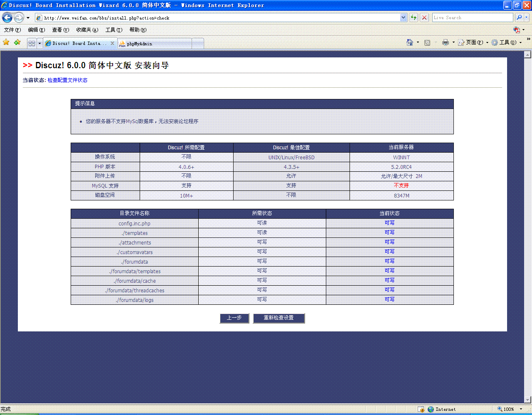Click the 检查配置文件状态 status text
This screenshot has height=415, width=532.
(67, 80)
